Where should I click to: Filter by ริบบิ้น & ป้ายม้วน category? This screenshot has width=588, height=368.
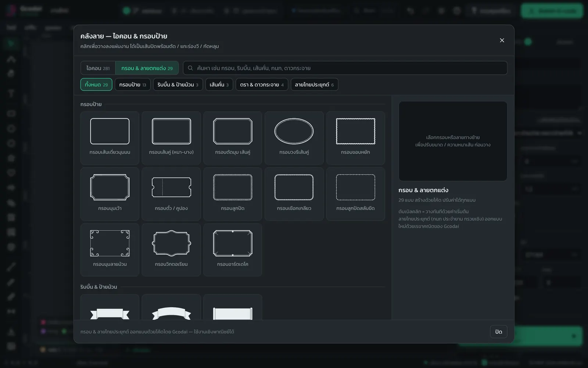(x=178, y=85)
